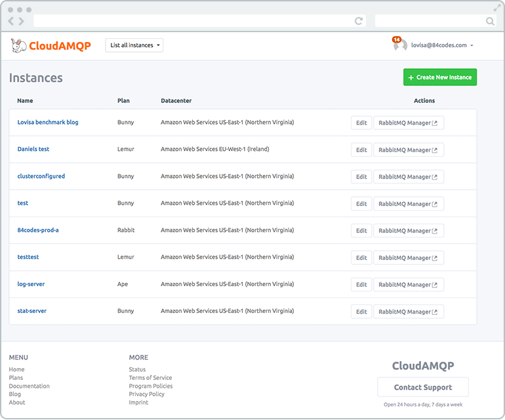
Task: Open the log-server instance
Action: (31, 284)
